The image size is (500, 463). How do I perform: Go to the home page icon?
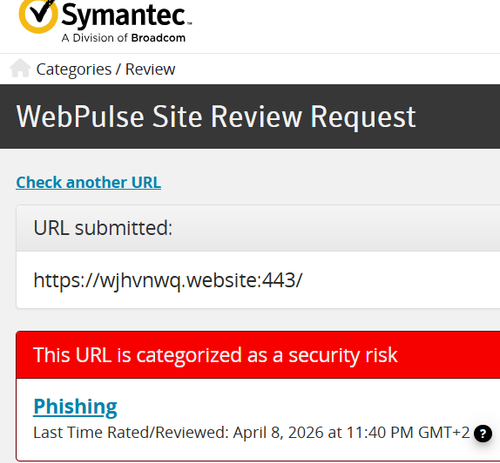pyautogui.click(x=20, y=68)
